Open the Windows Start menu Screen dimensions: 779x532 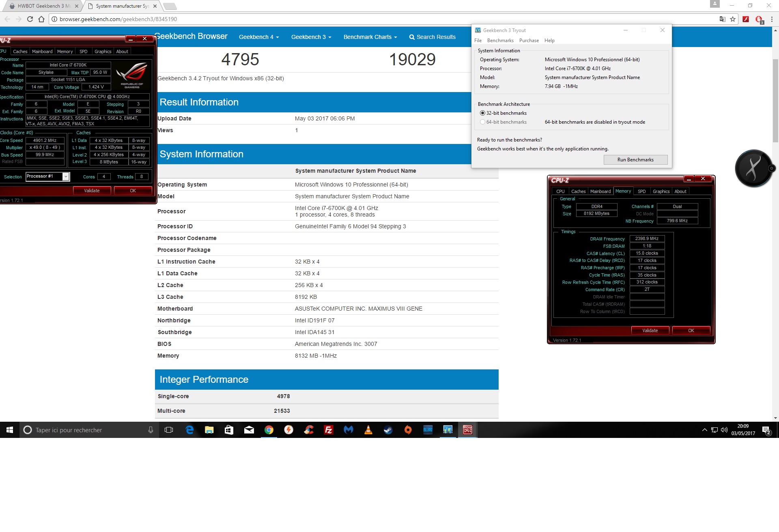pos(10,430)
